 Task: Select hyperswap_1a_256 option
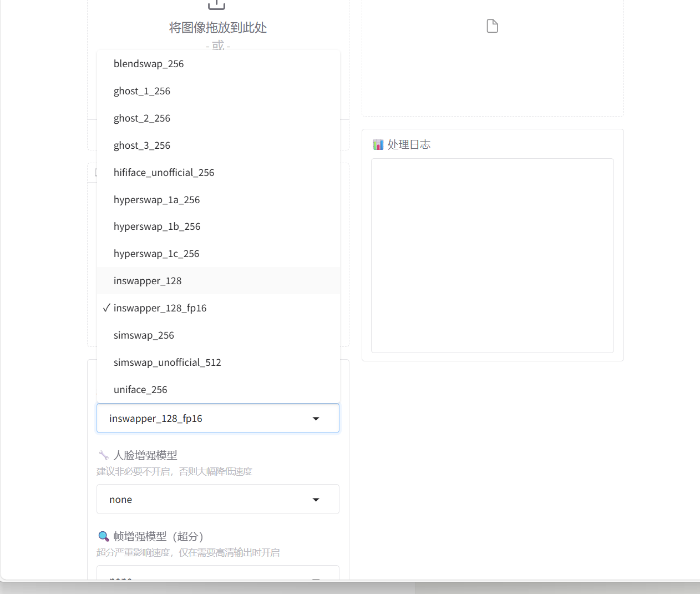[x=156, y=200]
